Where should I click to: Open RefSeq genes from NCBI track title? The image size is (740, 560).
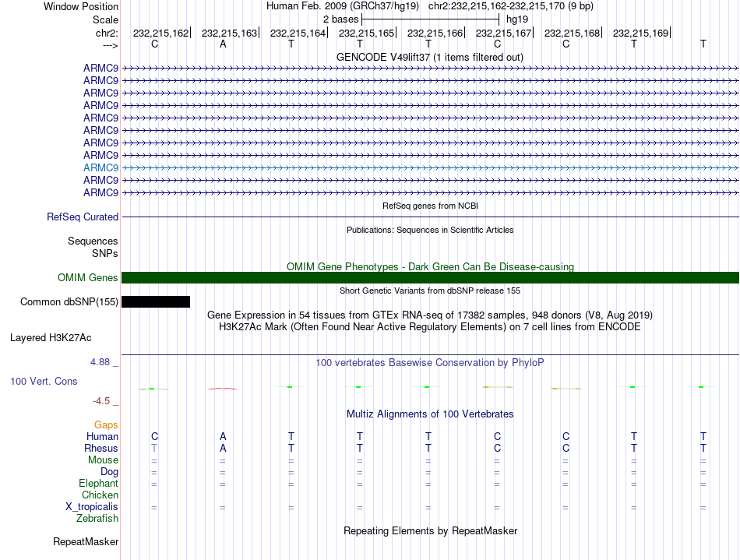tap(430, 206)
